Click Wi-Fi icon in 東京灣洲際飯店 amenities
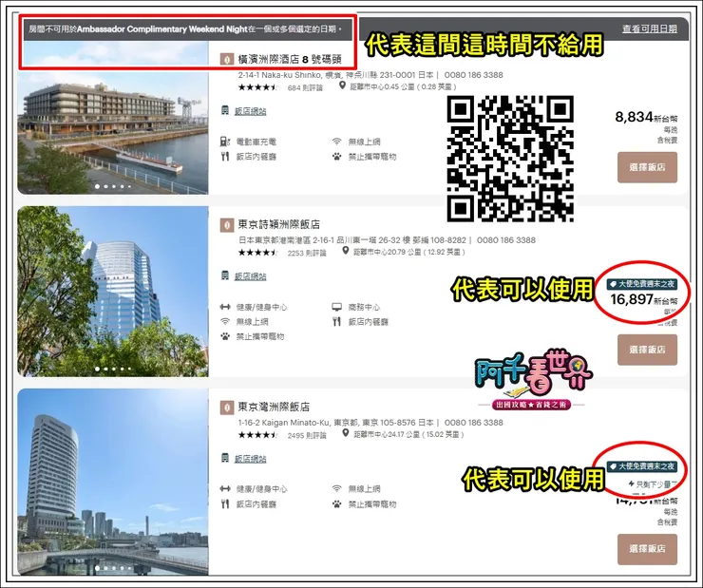Image resolution: width=703 pixels, height=588 pixels. point(336,489)
